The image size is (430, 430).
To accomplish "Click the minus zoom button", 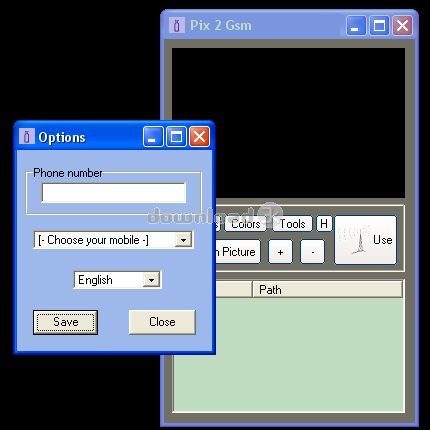I will (x=312, y=252).
